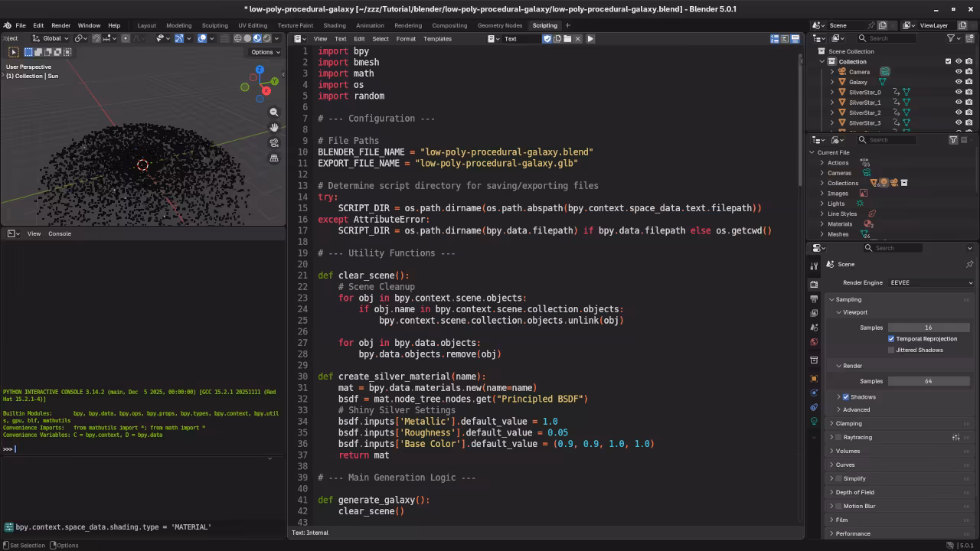Adjust the viewport Samples value field
This screenshot has height=551, width=980.
[x=929, y=328]
